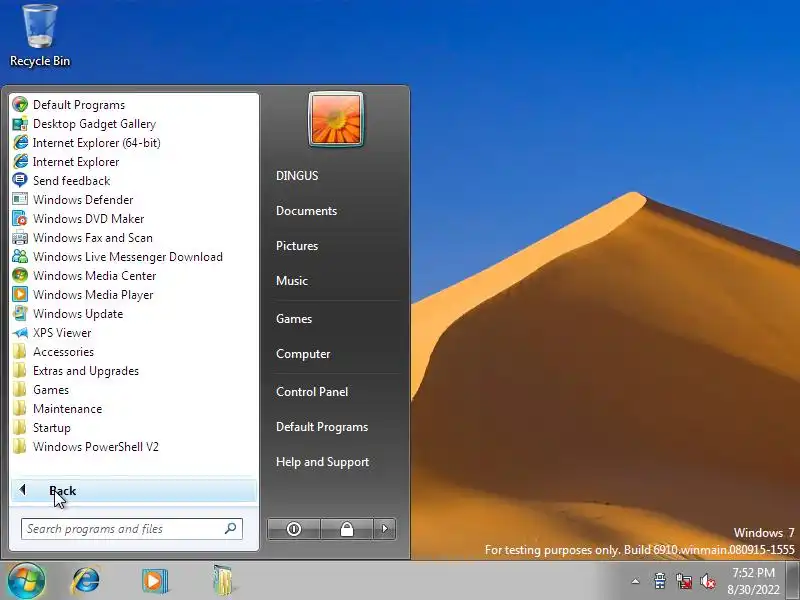Image resolution: width=800 pixels, height=600 pixels.
Task: Open Internet Explorer from the taskbar
Action: coord(86,581)
